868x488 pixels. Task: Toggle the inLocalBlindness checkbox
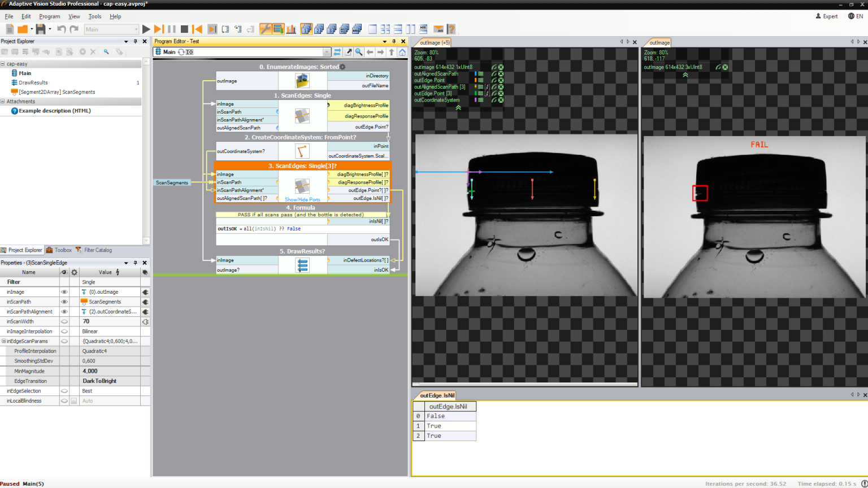pos(73,401)
